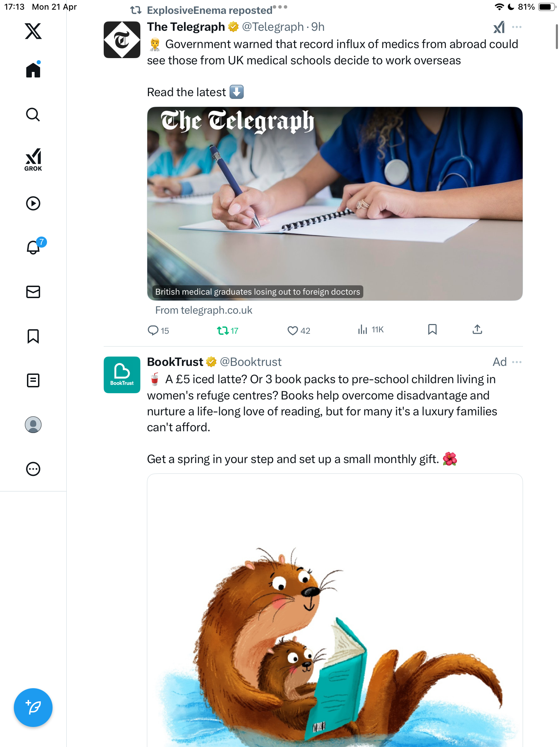Go to Home feed in sidebar
The image size is (560, 747).
pyautogui.click(x=33, y=70)
